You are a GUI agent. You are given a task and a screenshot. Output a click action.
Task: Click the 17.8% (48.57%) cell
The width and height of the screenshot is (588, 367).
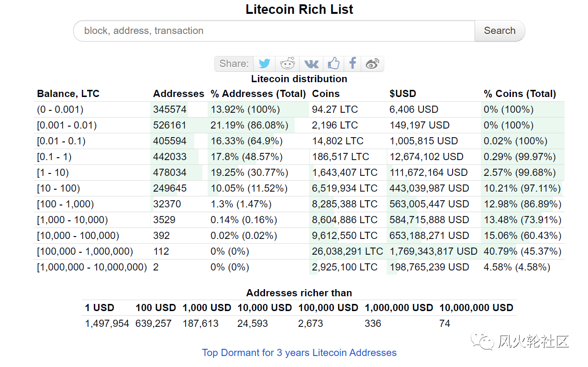point(246,157)
